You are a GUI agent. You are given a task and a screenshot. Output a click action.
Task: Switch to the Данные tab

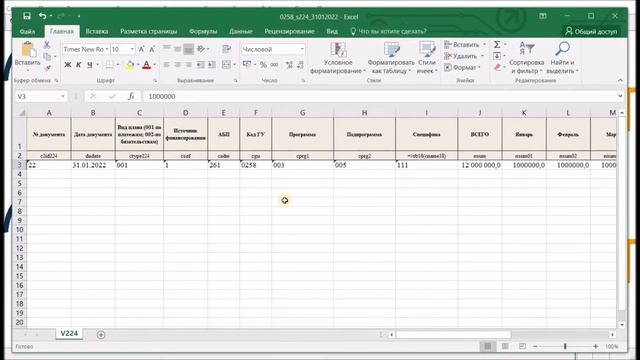(x=241, y=31)
